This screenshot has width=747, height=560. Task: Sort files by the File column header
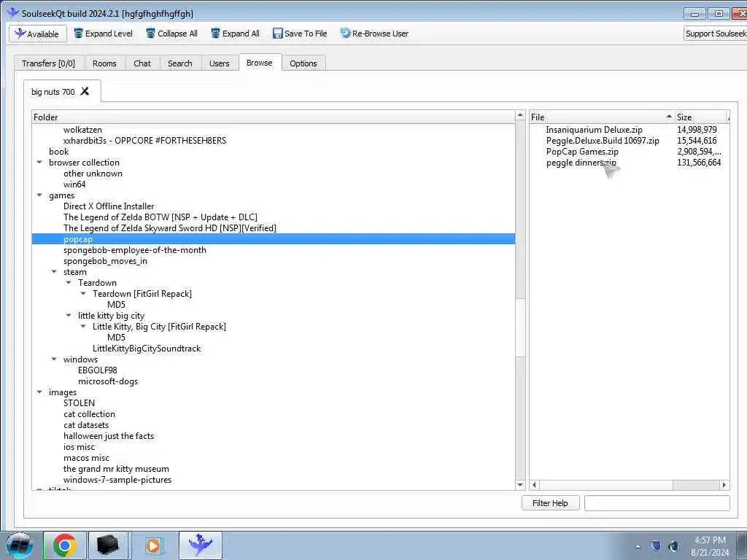602,117
